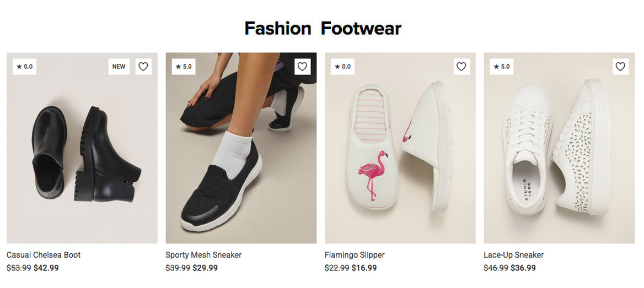Tap the heart on Flamingo Slipper
644x288 pixels.
click(461, 67)
